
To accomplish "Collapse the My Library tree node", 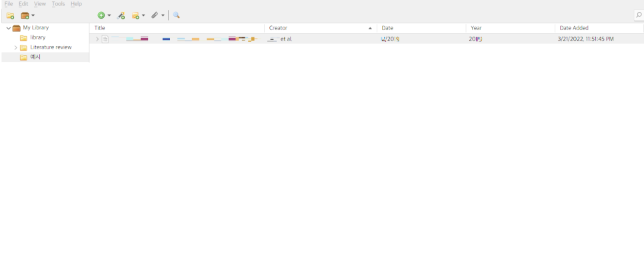I will [9, 28].
